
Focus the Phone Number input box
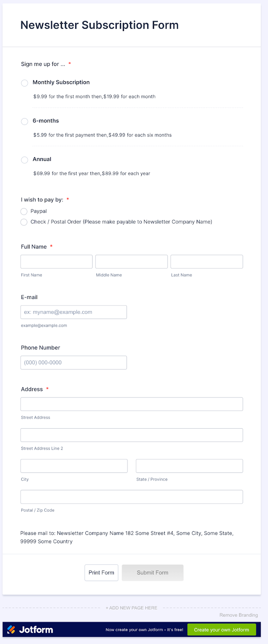click(x=74, y=363)
